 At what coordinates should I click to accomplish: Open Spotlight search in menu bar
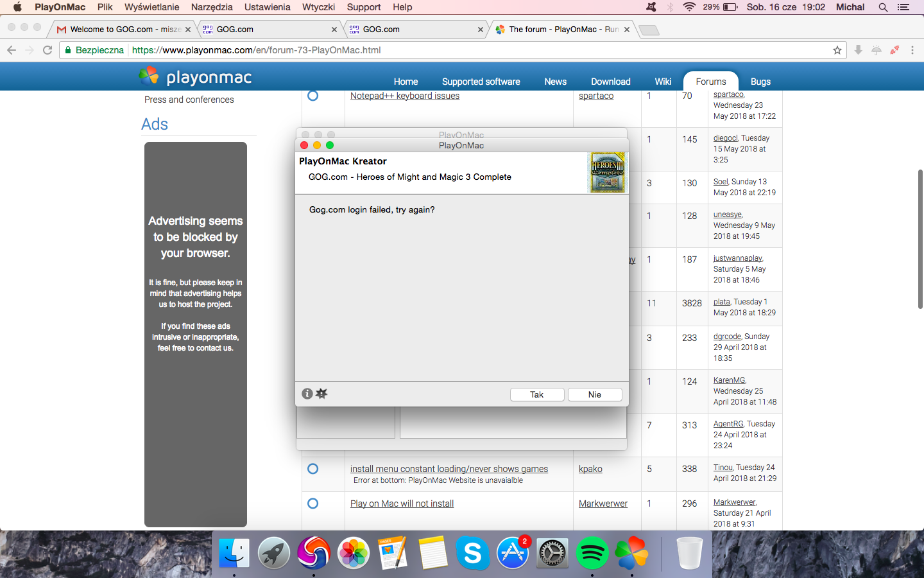click(x=883, y=7)
